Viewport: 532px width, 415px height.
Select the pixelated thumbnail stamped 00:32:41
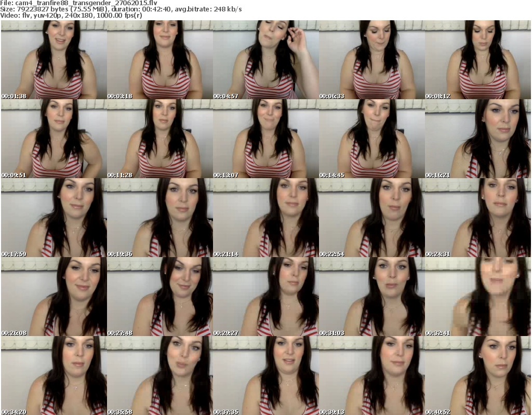(x=478, y=297)
